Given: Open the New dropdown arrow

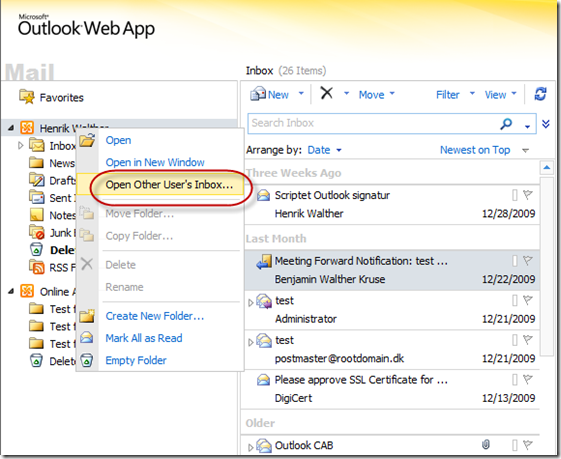Looking at the screenshot, I should click(x=301, y=94).
